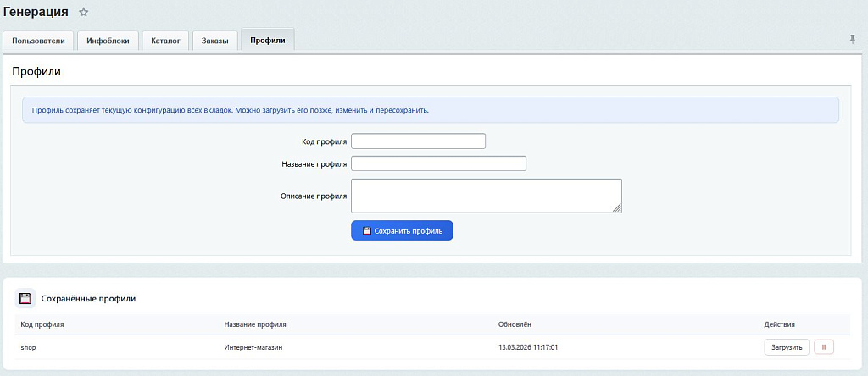Switch to the Пользователи tab
The height and width of the screenshot is (376, 868).
(38, 41)
